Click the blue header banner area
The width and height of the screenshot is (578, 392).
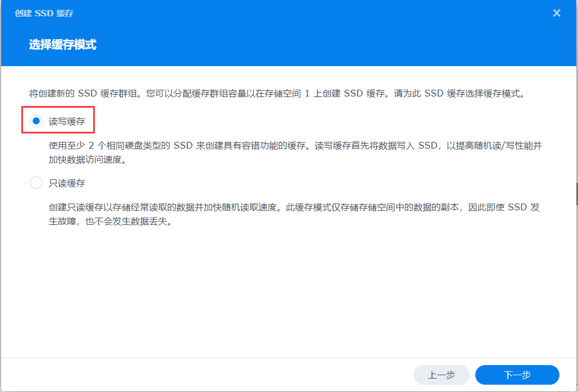tap(337, 45)
